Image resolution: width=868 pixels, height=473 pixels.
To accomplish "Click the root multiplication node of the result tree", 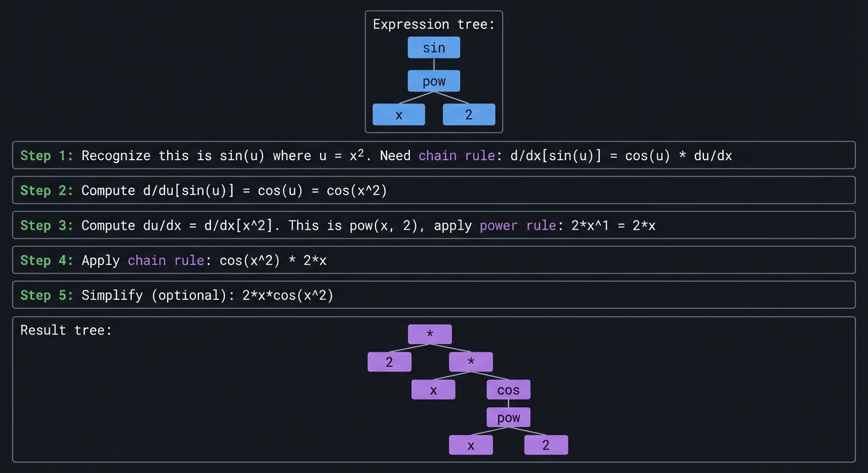I will pos(430,334).
